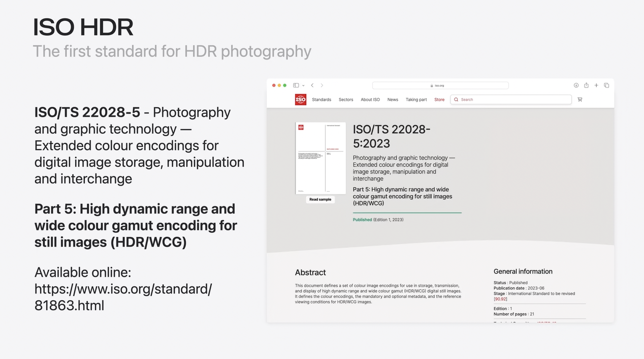The width and height of the screenshot is (644, 359).
Task: Open the Taking part menu
Action: pos(416,100)
